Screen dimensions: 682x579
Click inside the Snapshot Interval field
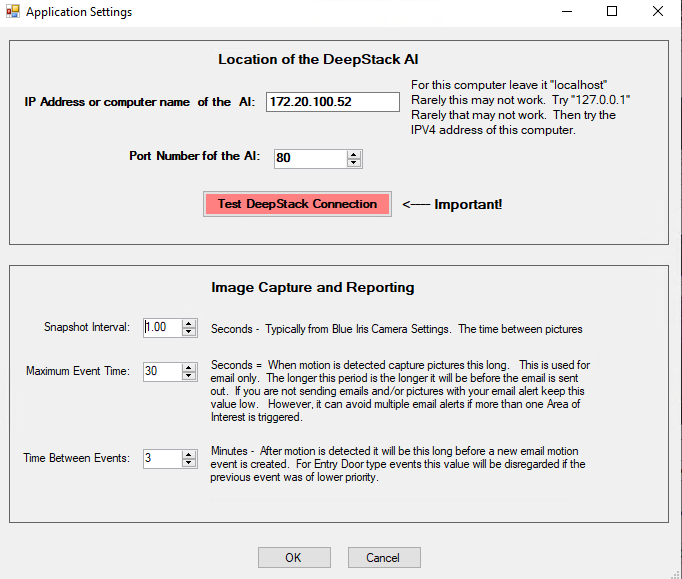[x=162, y=328]
